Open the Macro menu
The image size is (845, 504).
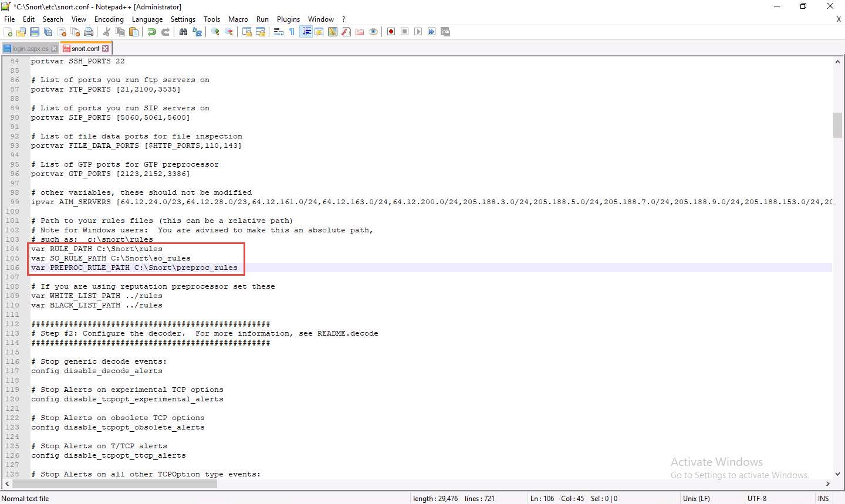238,19
